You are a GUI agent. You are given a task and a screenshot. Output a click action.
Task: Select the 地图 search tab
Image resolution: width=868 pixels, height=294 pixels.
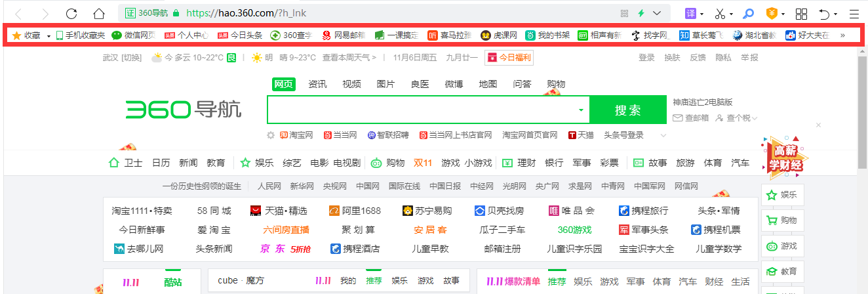click(488, 84)
